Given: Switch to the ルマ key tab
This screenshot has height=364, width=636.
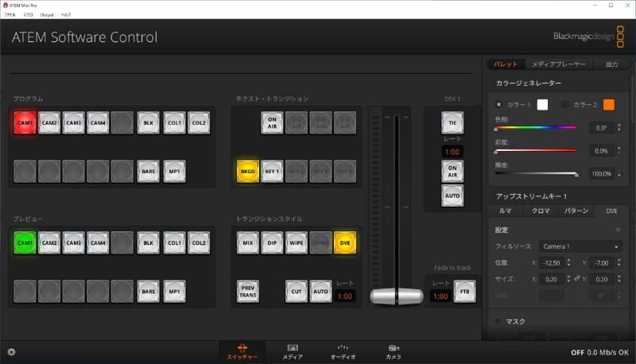Looking at the screenshot, I should pos(505,211).
